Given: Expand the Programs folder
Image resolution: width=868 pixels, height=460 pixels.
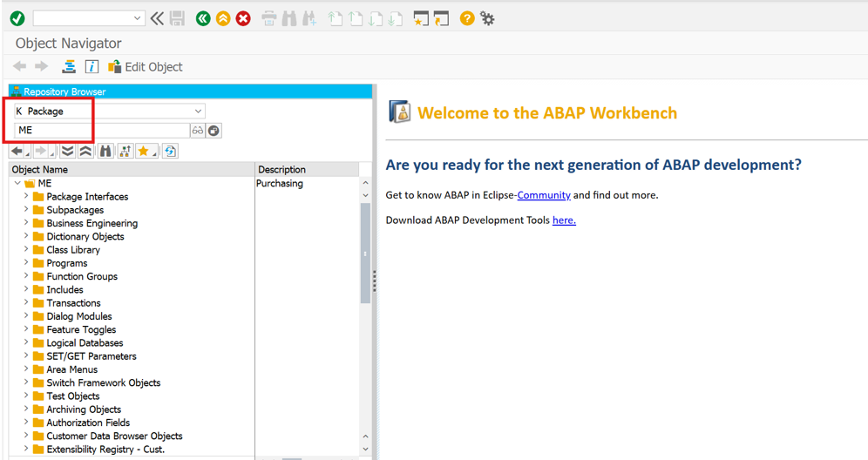Looking at the screenshot, I should pyautogui.click(x=26, y=262).
